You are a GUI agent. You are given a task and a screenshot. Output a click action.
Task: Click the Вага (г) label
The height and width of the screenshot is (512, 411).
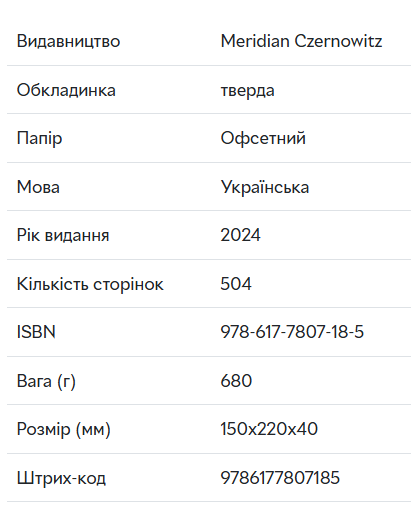coord(46,381)
